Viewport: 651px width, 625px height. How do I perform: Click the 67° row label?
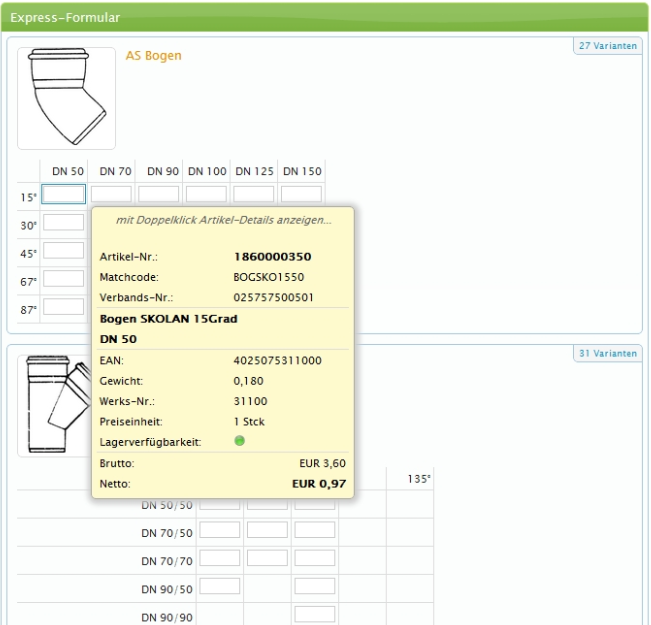[x=29, y=282]
